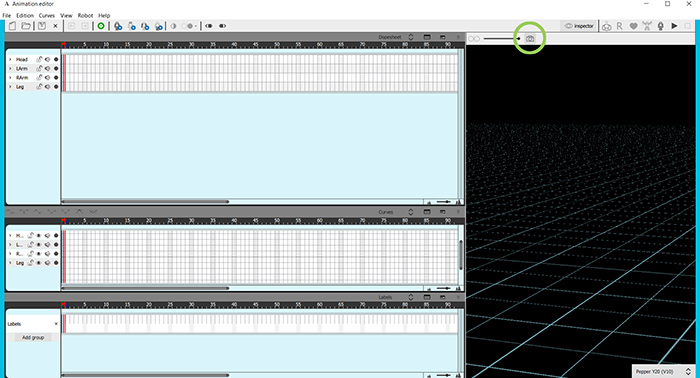
Task: Open the Curves menu
Action: 46,15
